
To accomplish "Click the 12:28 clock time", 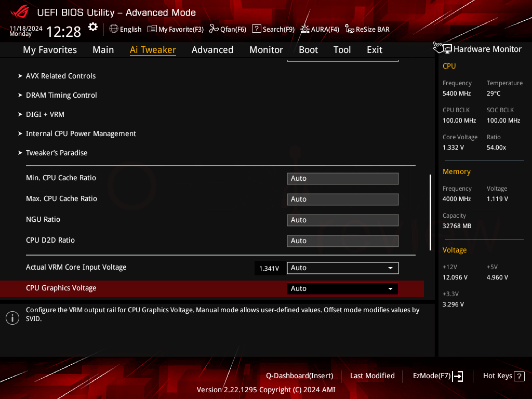I will [63, 32].
